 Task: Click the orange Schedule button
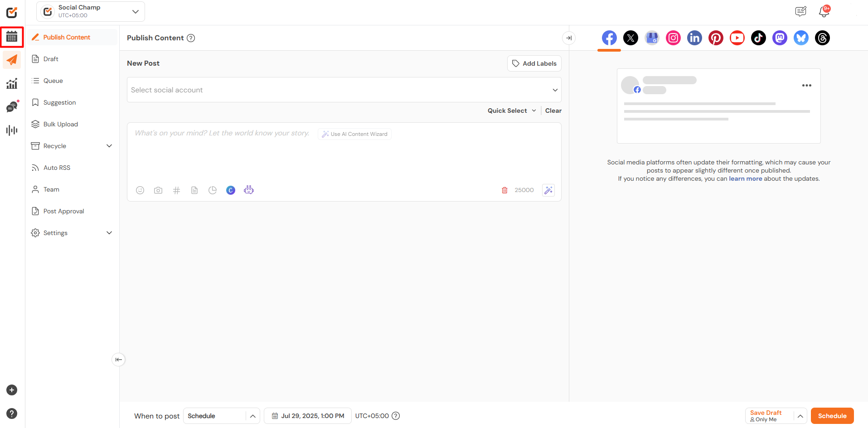coord(832,416)
